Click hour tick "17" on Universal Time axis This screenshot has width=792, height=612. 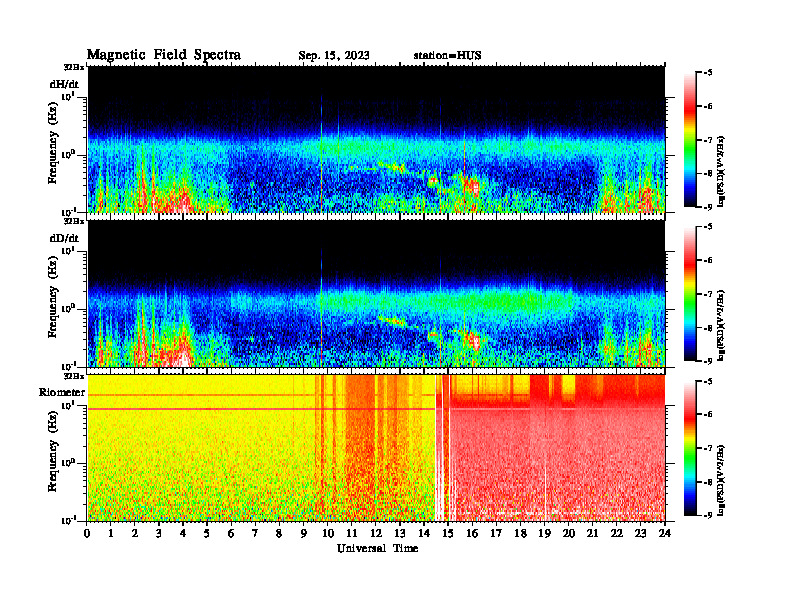[496, 533]
